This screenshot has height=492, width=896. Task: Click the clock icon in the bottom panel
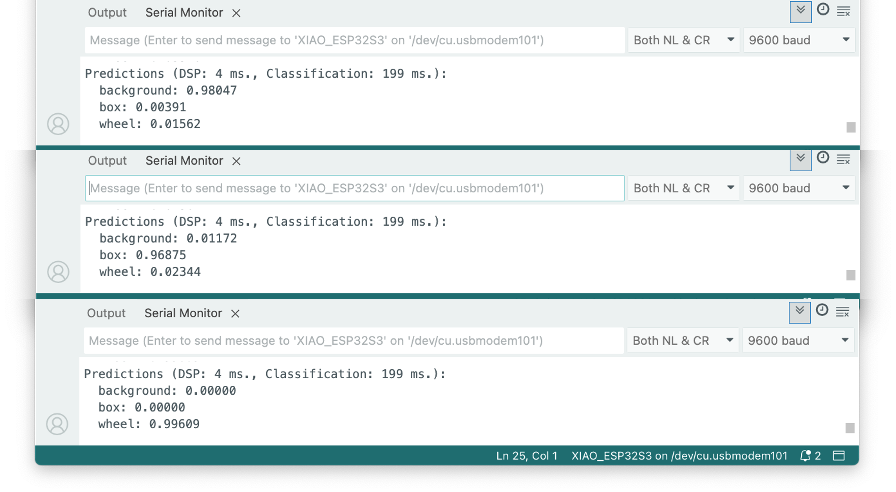click(x=822, y=311)
